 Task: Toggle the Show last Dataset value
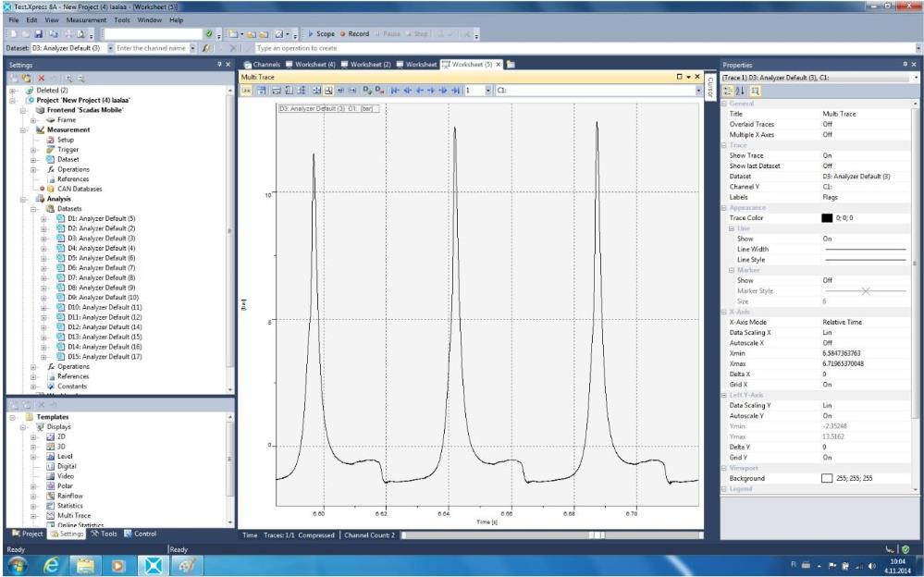click(828, 166)
